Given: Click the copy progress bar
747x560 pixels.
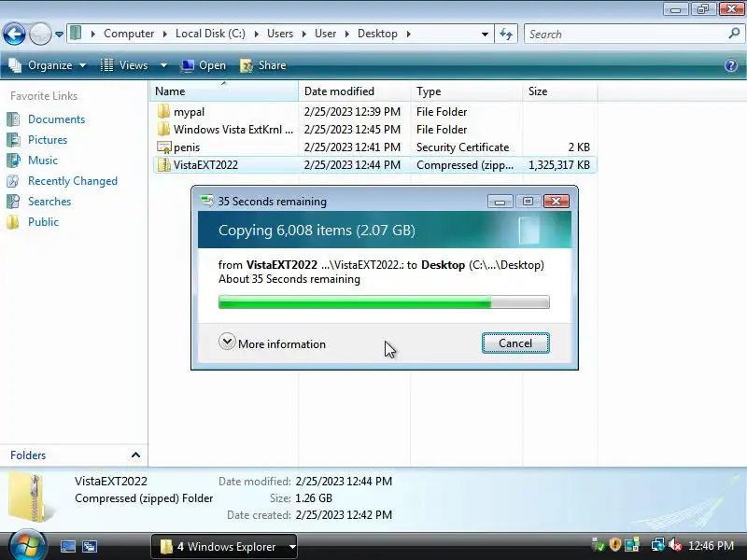Looking at the screenshot, I should pyautogui.click(x=384, y=301).
